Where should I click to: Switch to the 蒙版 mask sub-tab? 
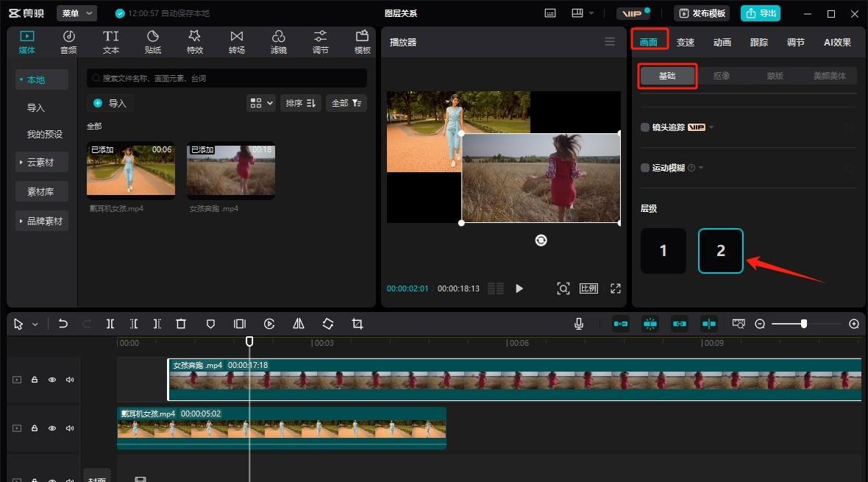pos(775,76)
